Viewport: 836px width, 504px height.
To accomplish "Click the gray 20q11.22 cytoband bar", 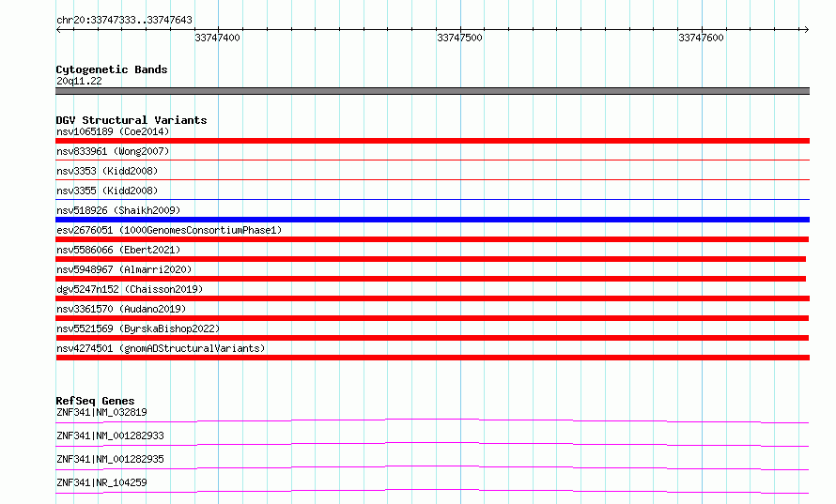I will coord(432,91).
